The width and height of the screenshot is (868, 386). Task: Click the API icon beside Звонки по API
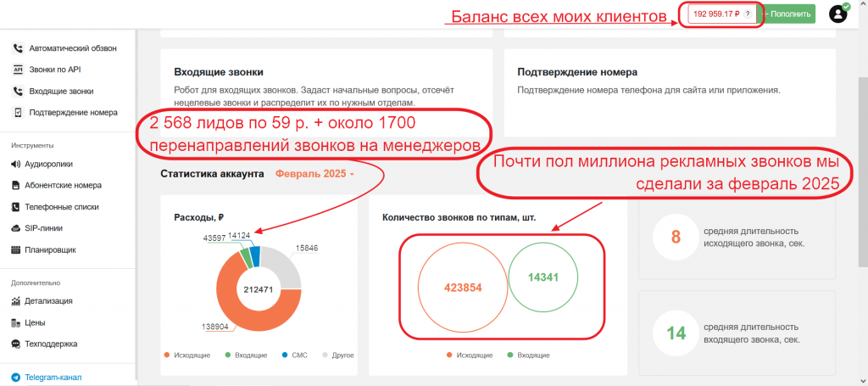(x=17, y=70)
